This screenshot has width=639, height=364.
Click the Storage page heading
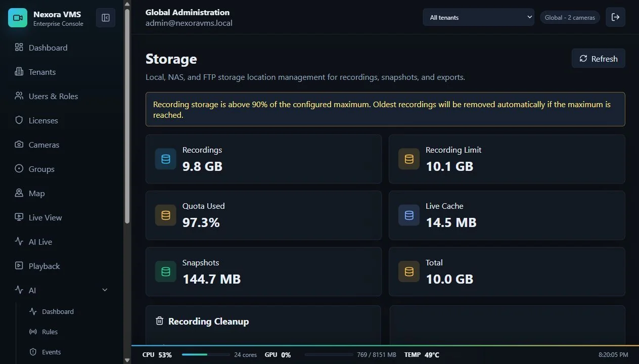click(171, 59)
